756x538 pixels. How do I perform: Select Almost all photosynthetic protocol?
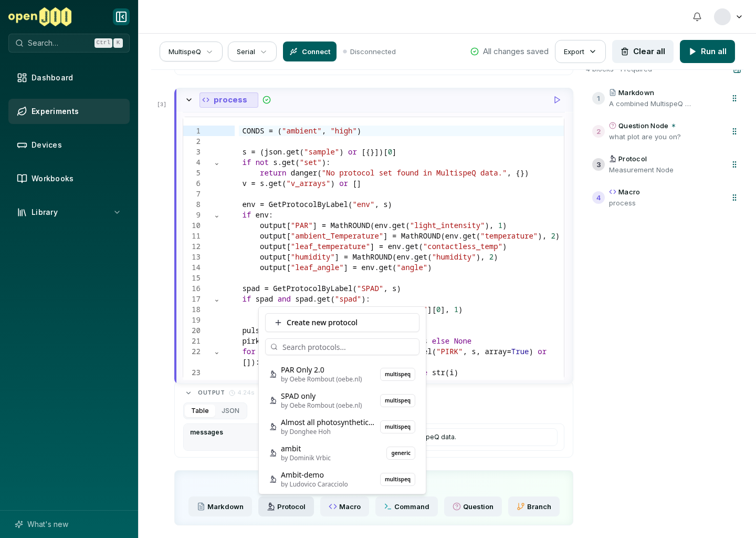pos(342,427)
